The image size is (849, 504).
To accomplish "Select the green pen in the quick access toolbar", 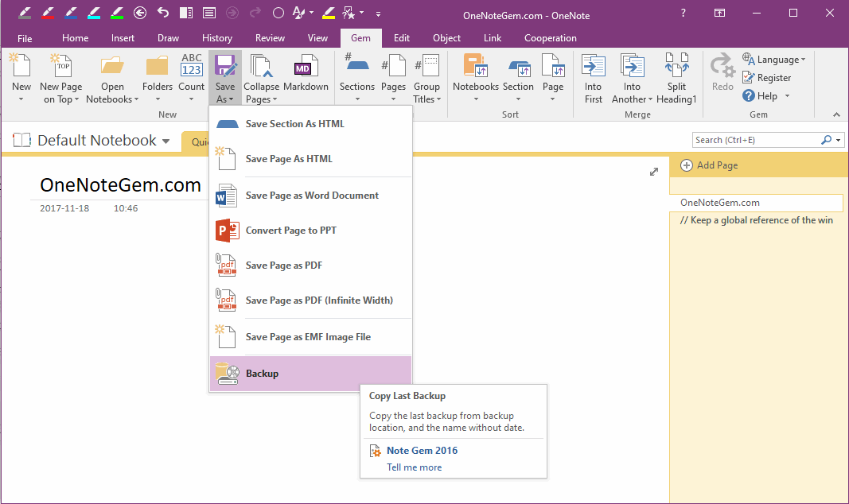I will 116,13.
